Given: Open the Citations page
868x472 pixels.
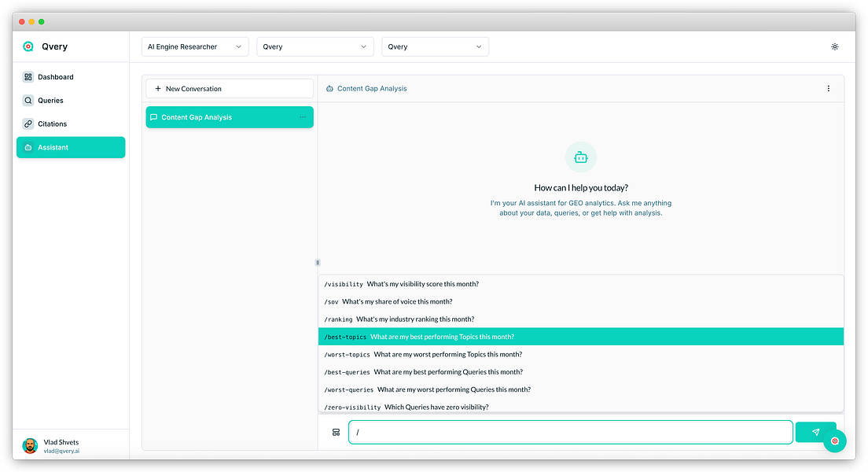Looking at the screenshot, I should [x=71, y=124].
